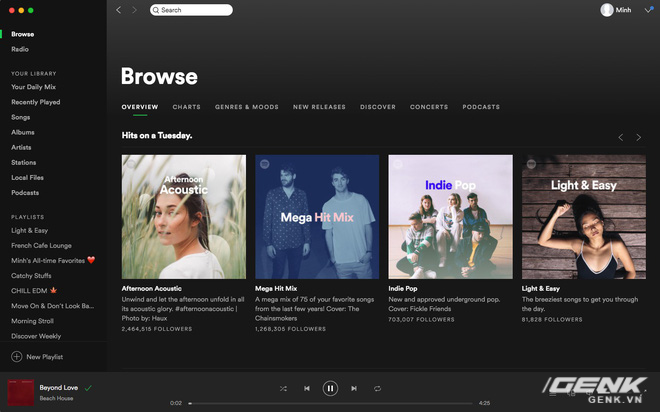Open Morning Stroll playlist

point(32,321)
